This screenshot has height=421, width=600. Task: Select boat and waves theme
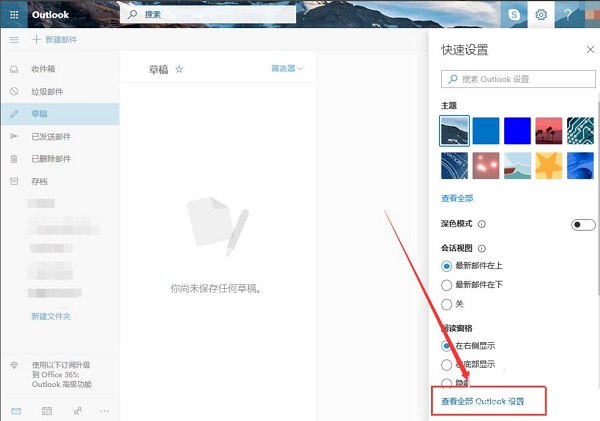click(517, 166)
